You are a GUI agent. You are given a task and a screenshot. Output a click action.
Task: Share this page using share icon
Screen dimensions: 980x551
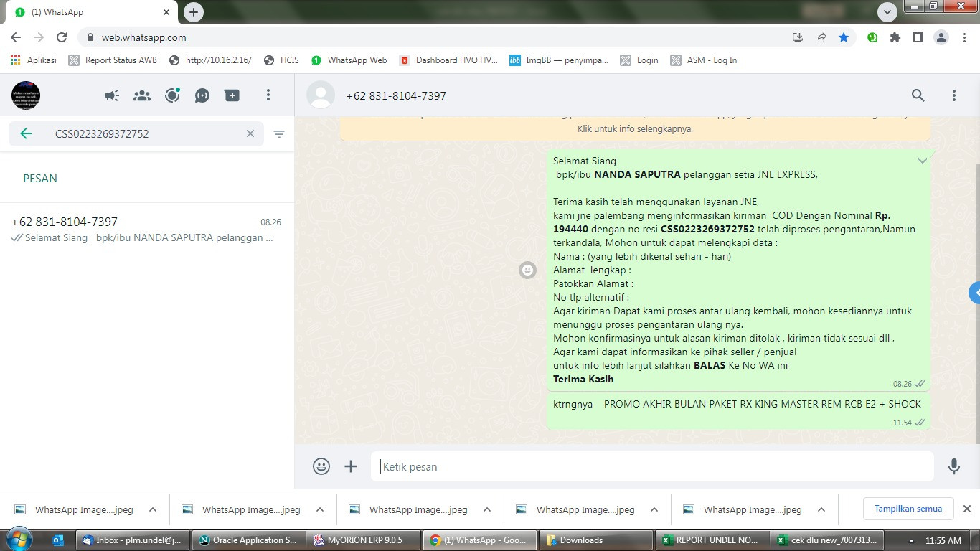[x=821, y=37]
